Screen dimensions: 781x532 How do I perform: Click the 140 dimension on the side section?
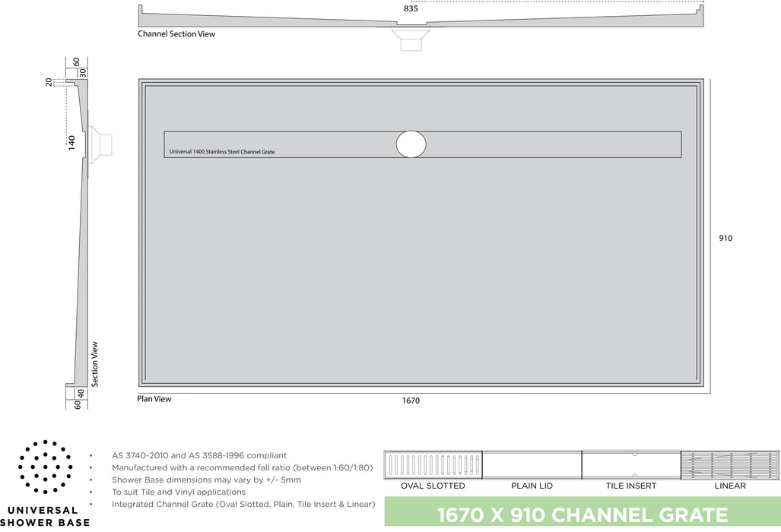pyautogui.click(x=71, y=141)
